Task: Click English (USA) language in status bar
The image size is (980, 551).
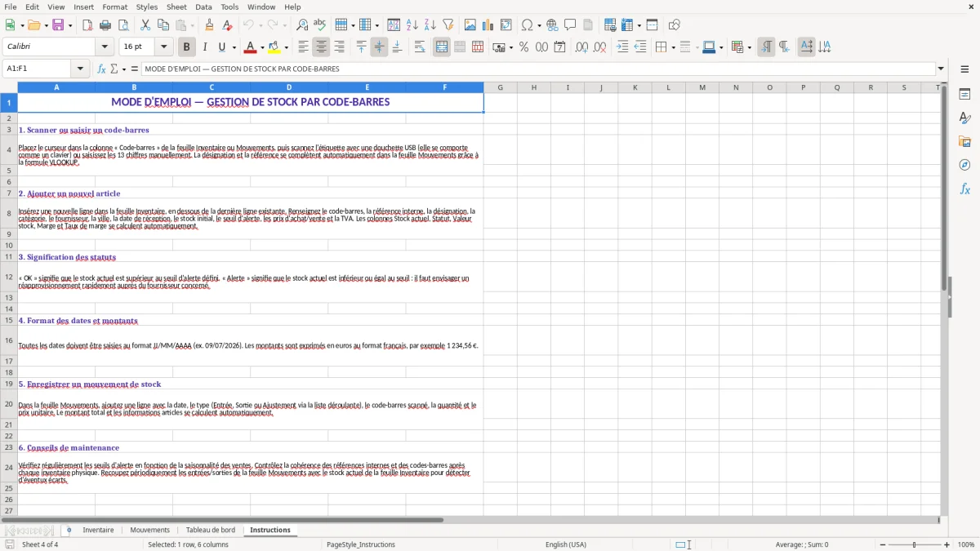Action: (x=566, y=544)
